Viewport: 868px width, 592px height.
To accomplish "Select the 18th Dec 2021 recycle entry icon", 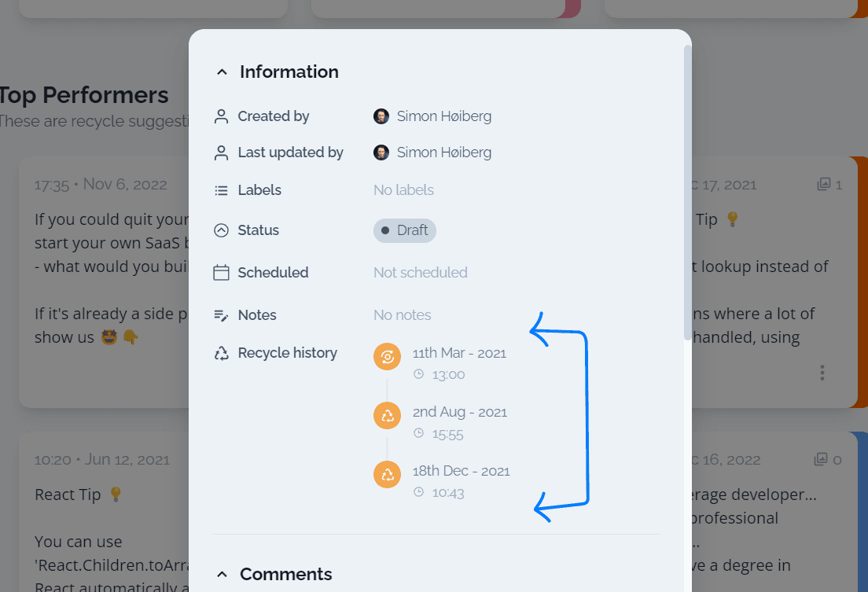I will coord(388,475).
